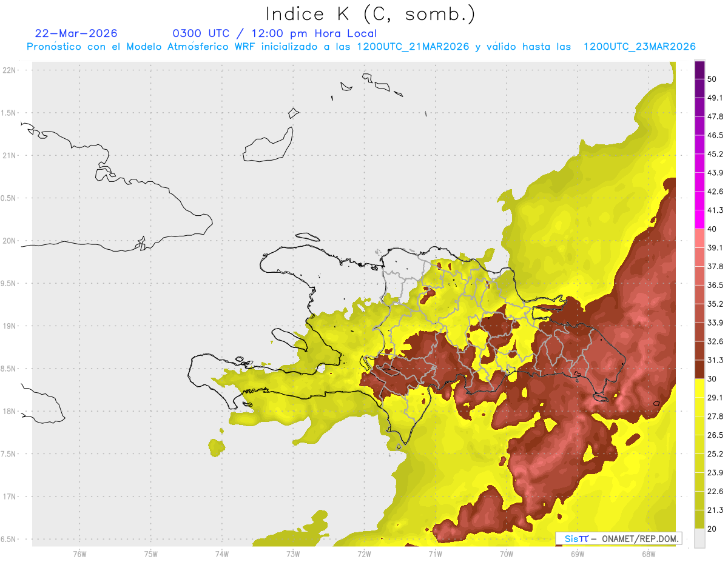The height and width of the screenshot is (562, 728).
Task: Click the 68W longitude axis label
Action: point(649,554)
